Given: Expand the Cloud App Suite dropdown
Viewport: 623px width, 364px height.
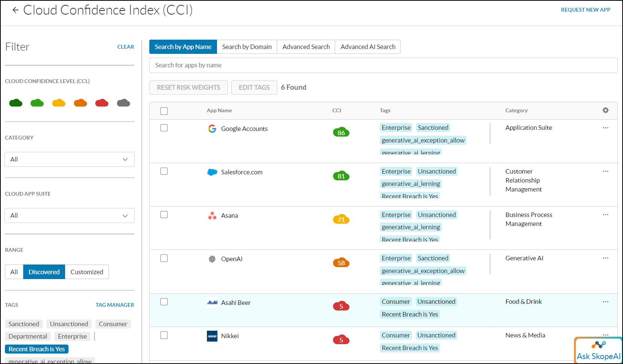Looking at the screenshot, I should tap(70, 215).
